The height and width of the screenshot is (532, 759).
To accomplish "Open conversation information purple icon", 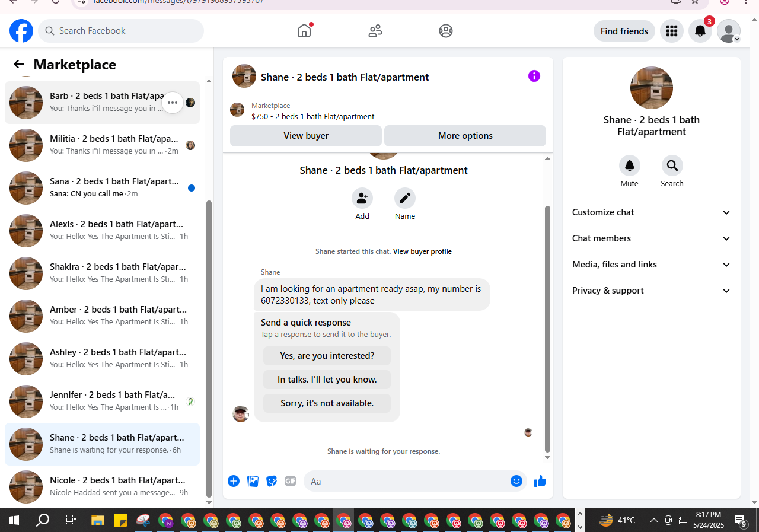I will [534, 76].
